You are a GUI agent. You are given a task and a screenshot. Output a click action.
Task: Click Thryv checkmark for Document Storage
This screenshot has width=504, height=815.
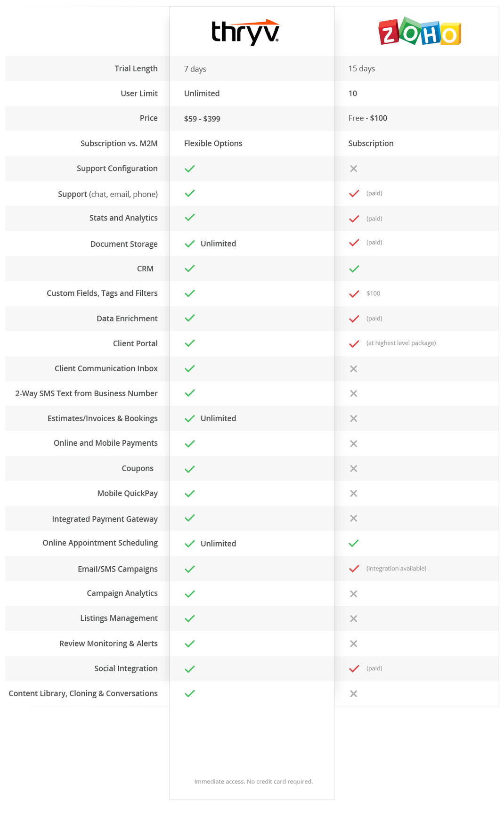pos(190,244)
